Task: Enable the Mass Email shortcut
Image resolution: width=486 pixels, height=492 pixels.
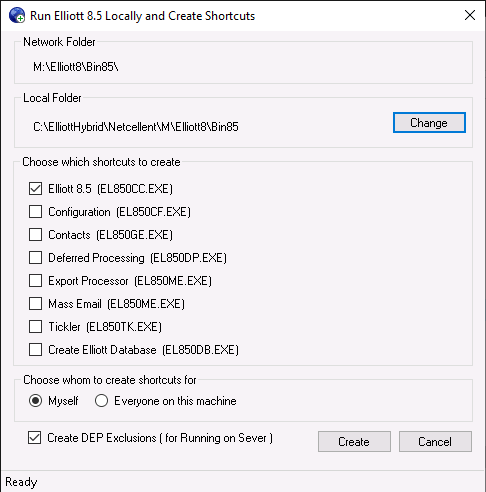Action: 35,304
